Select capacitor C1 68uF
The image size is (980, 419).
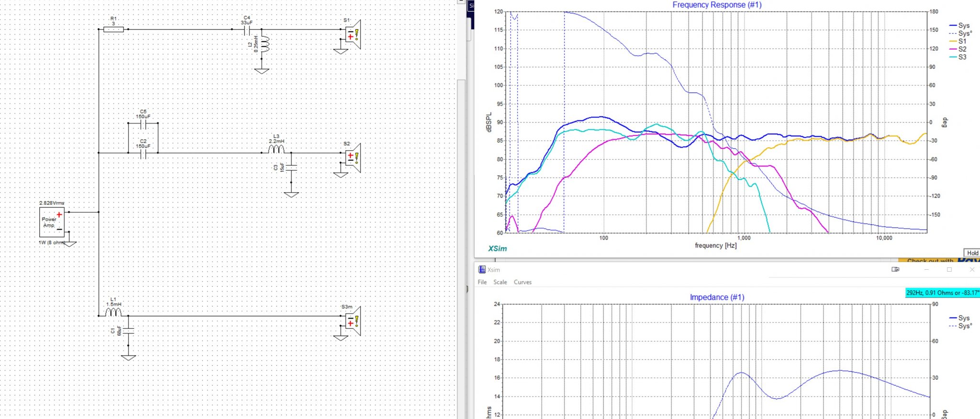click(128, 331)
